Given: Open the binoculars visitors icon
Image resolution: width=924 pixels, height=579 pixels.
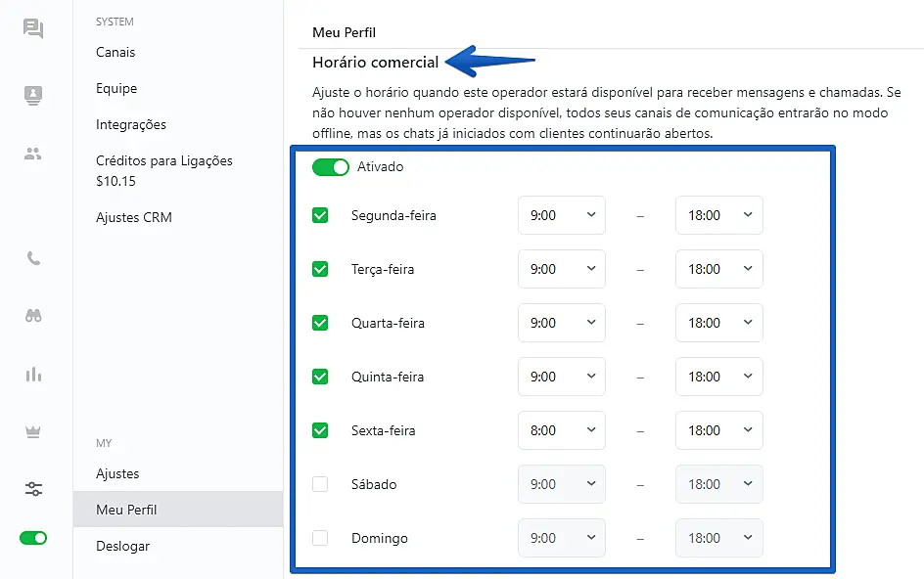Looking at the screenshot, I should pos(33,316).
